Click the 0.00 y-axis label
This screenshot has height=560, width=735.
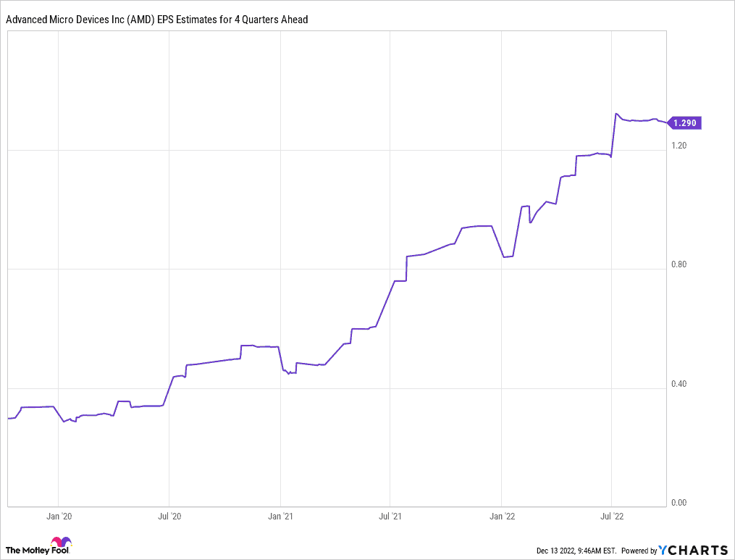(x=680, y=503)
